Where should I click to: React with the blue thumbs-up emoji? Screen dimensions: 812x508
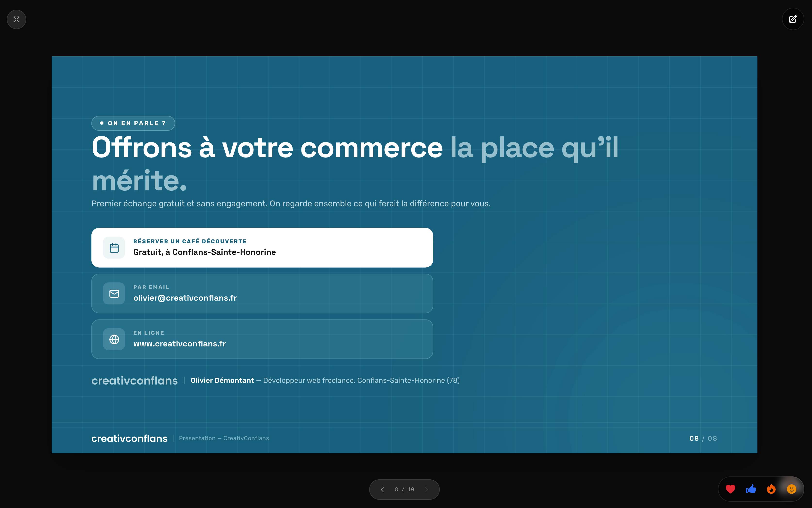tap(751, 489)
